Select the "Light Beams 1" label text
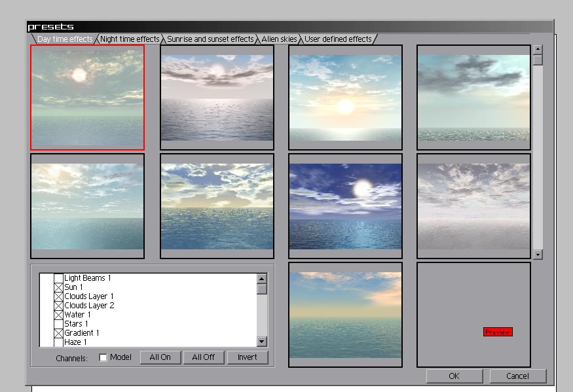Screen dimensions: 573x392 pos(88,278)
